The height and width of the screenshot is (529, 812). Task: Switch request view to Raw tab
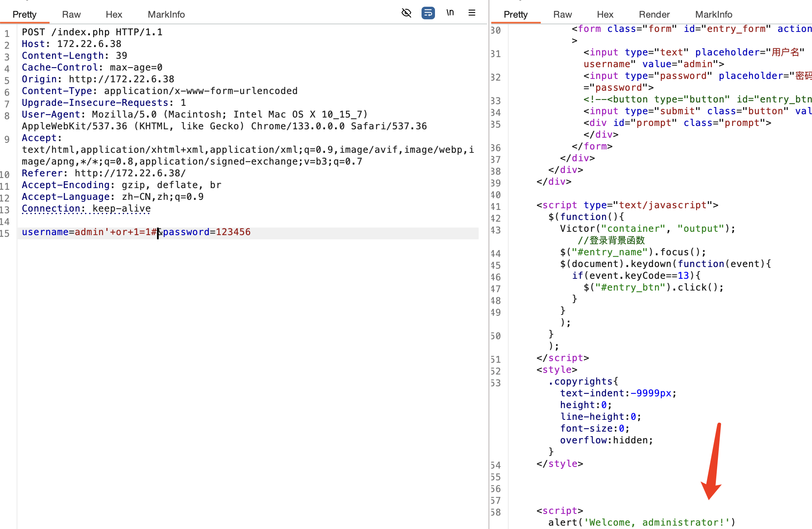(x=71, y=14)
